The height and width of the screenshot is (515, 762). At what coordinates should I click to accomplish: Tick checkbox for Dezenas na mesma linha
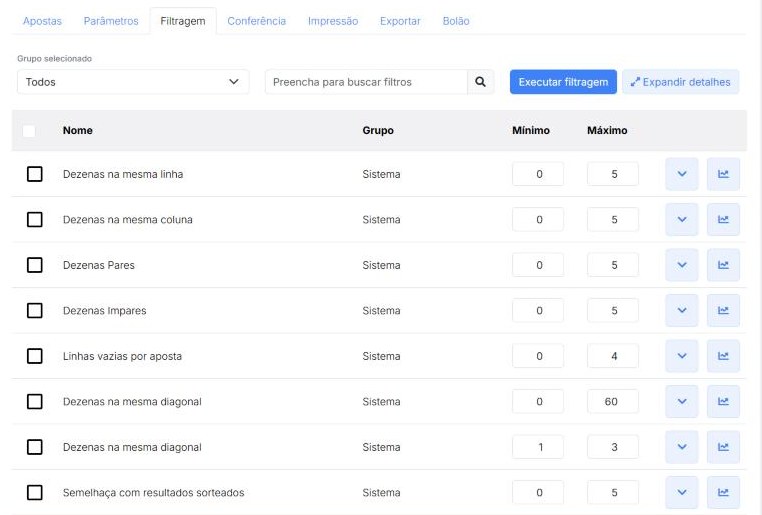(35, 174)
